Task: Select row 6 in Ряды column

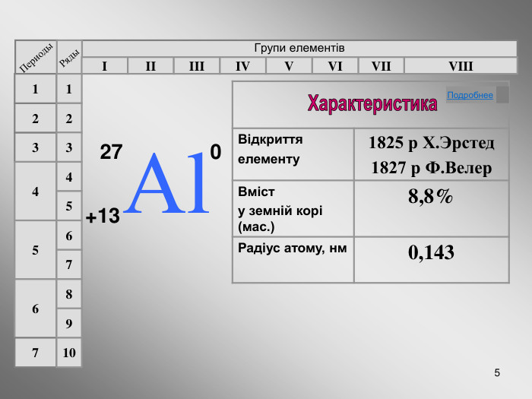Action: [69, 235]
